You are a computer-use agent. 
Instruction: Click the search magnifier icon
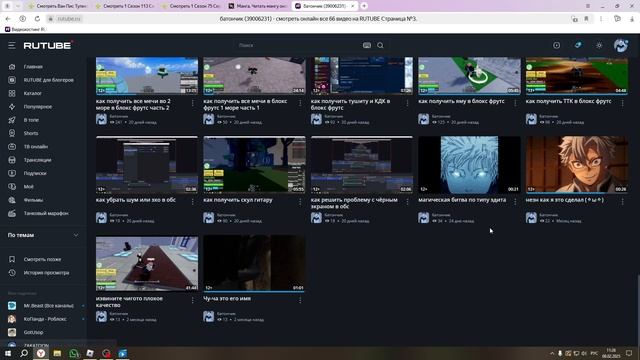(x=380, y=45)
